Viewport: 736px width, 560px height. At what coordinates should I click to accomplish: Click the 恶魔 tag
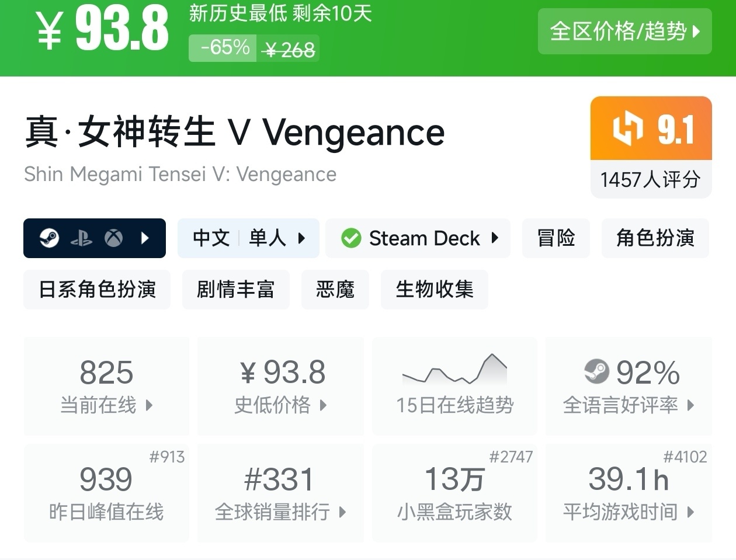click(335, 290)
